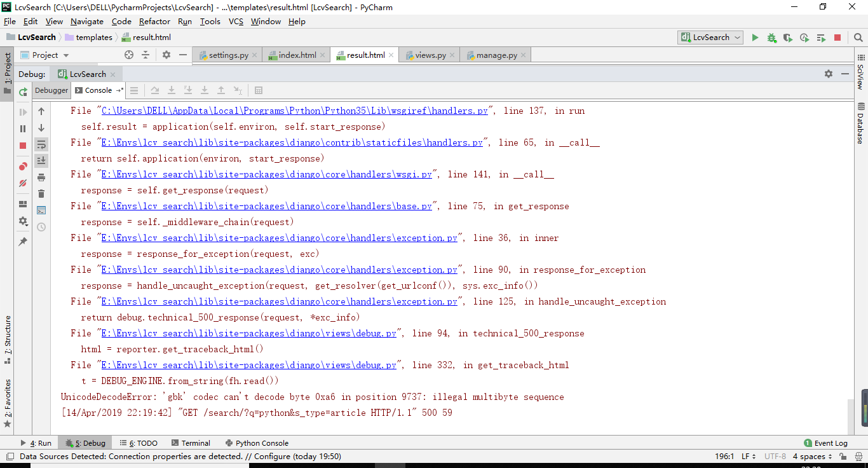
Task: Click the Run to Cursor icon
Action: (238, 90)
